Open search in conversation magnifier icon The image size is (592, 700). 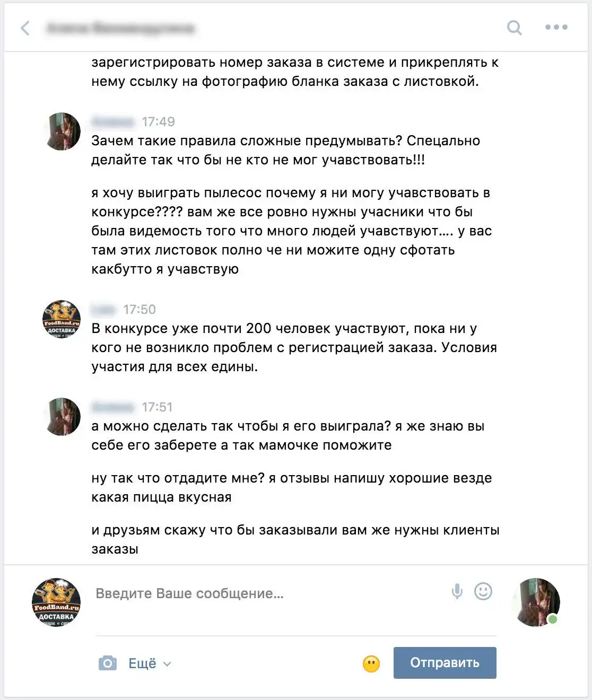tap(514, 28)
